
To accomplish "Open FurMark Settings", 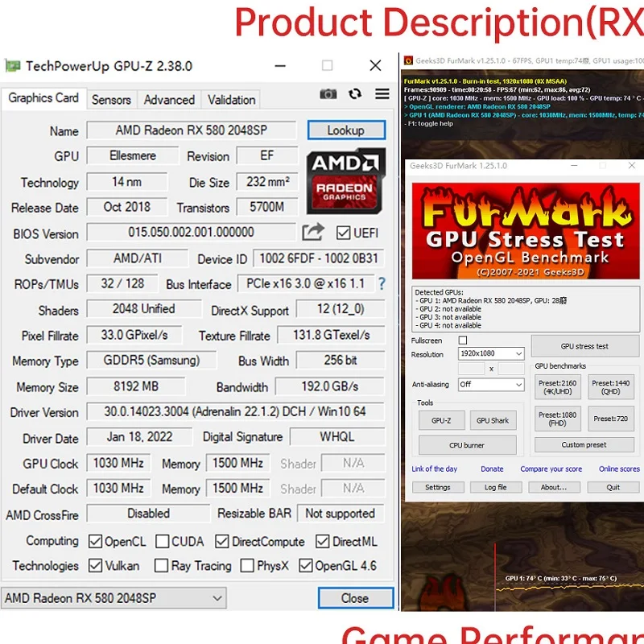I will coord(438,487).
